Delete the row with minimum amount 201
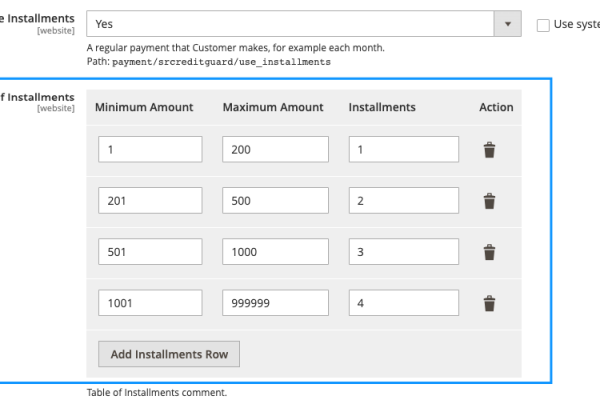 489,201
